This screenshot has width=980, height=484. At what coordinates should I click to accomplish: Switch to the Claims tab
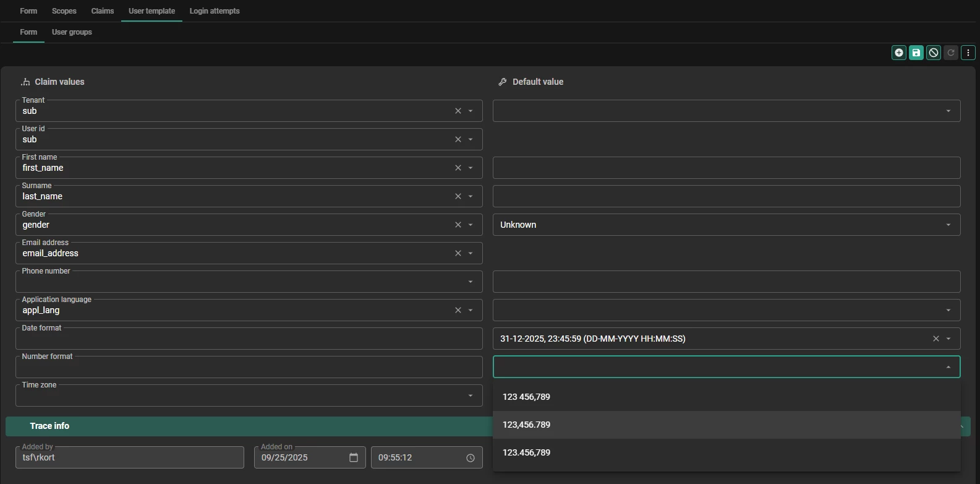[102, 11]
